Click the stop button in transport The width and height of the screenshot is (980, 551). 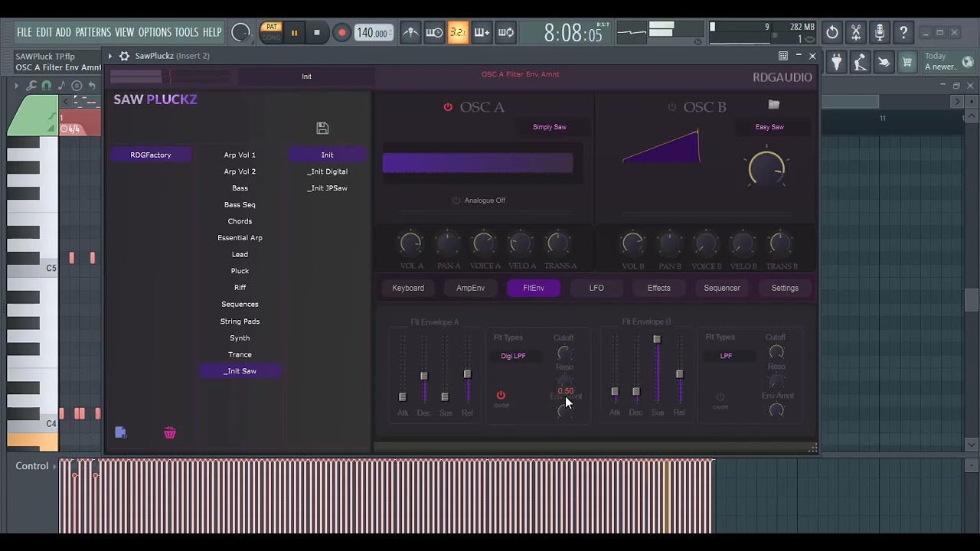point(317,33)
